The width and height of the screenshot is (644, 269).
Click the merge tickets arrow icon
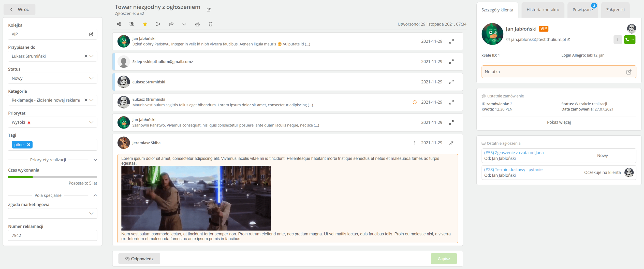tap(158, 24)
